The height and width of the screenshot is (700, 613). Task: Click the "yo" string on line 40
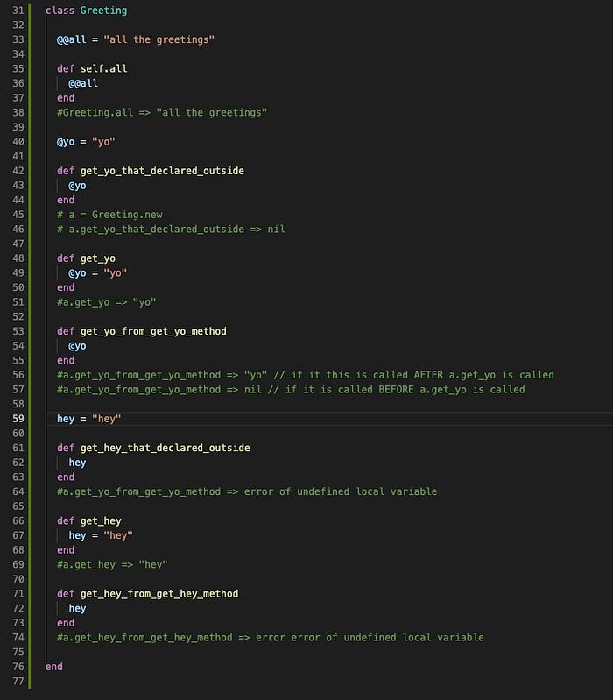[x=103, y=142]
